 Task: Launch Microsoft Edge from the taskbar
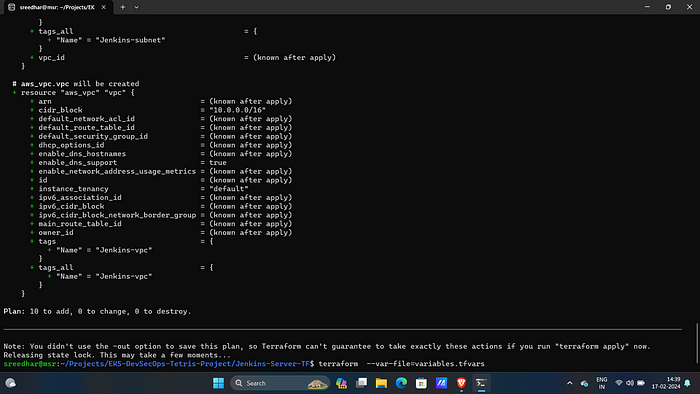coord(401,383)
